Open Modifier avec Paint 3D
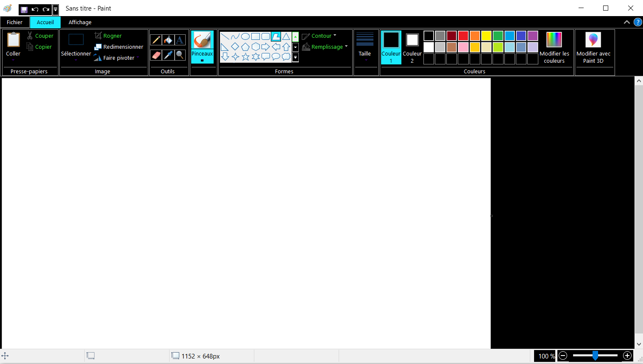This screenshot has width=643, height=364. pos(593,47)
